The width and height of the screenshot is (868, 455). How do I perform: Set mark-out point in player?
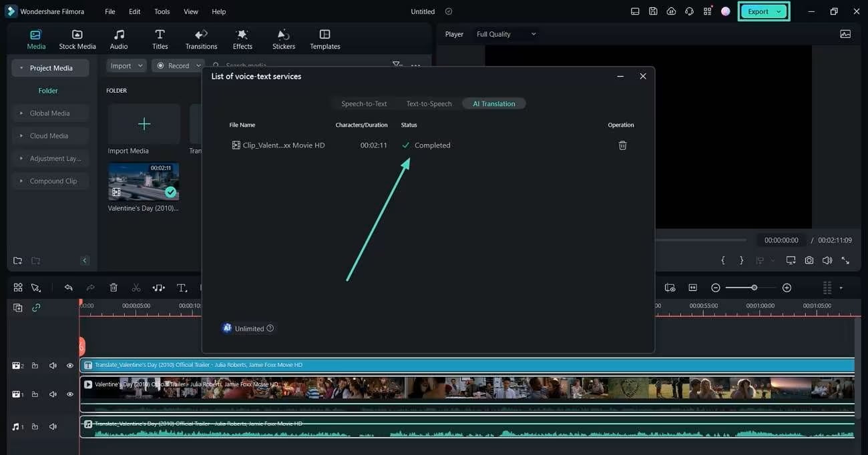point(741,260)
